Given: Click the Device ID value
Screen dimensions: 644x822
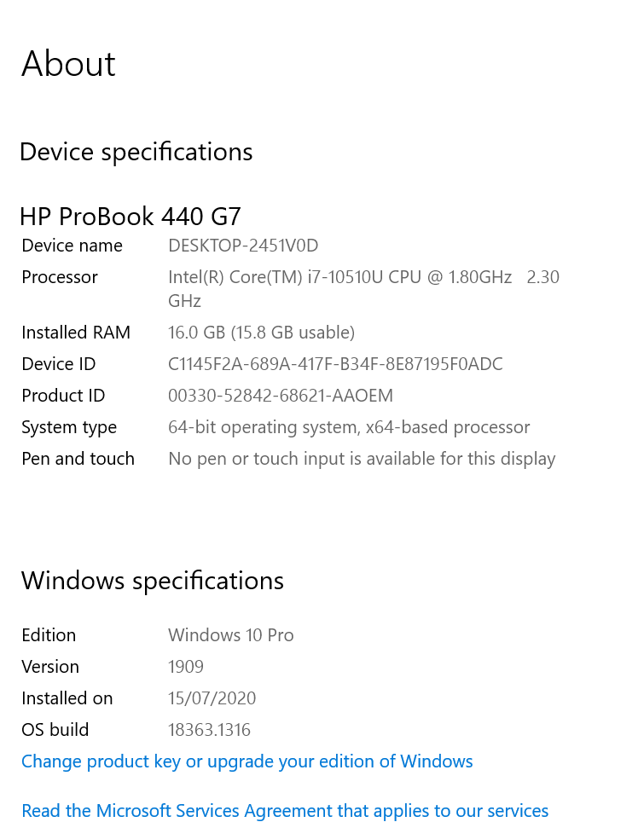Looking at the screenshot, I should point(336,363).
